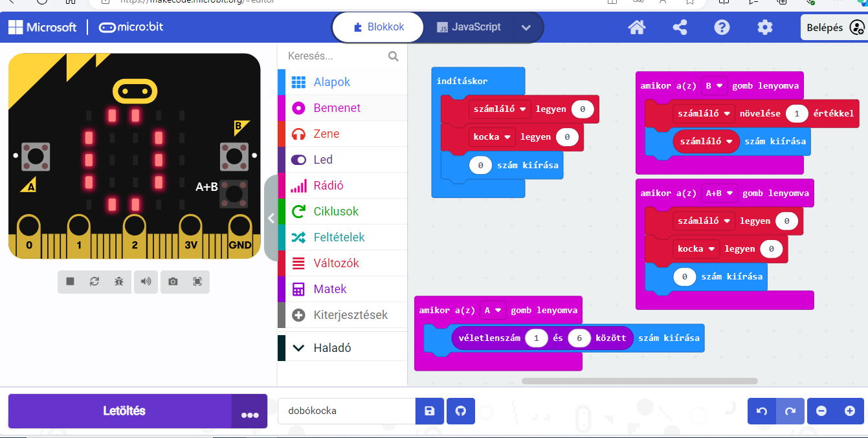Take a simulator screenshot with the camera icon
The height and width of the screenshot is (438, 868).
[x=173, y=281]
